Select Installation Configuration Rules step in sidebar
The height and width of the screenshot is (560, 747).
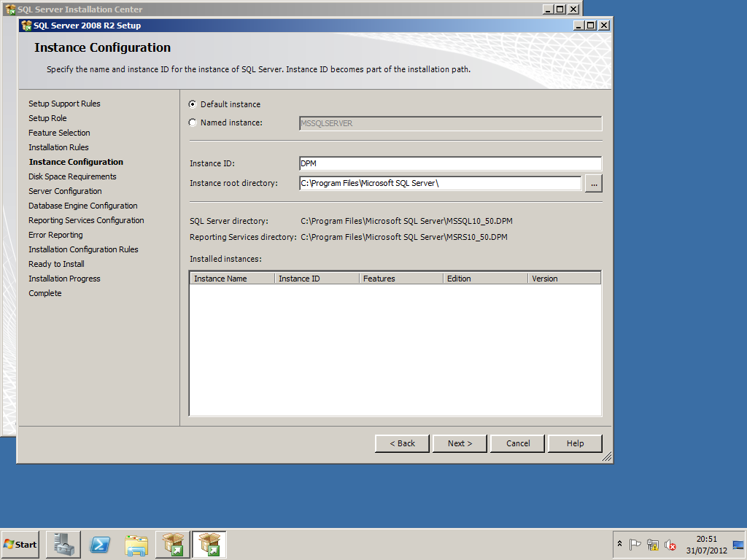[x=83, y=249]
